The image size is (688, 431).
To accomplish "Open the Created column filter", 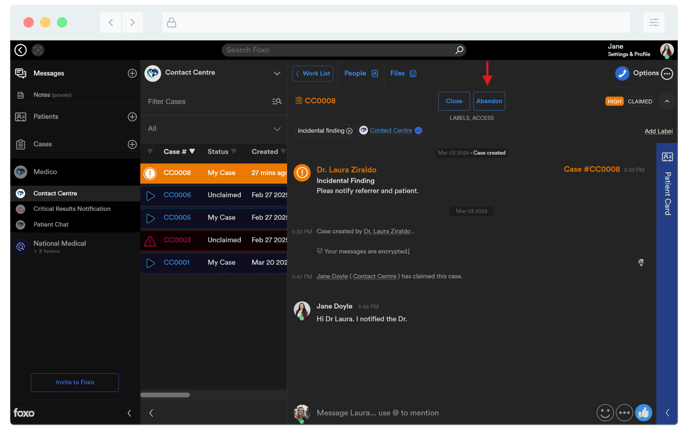I will pyautogui.click(x=283, y=151).
